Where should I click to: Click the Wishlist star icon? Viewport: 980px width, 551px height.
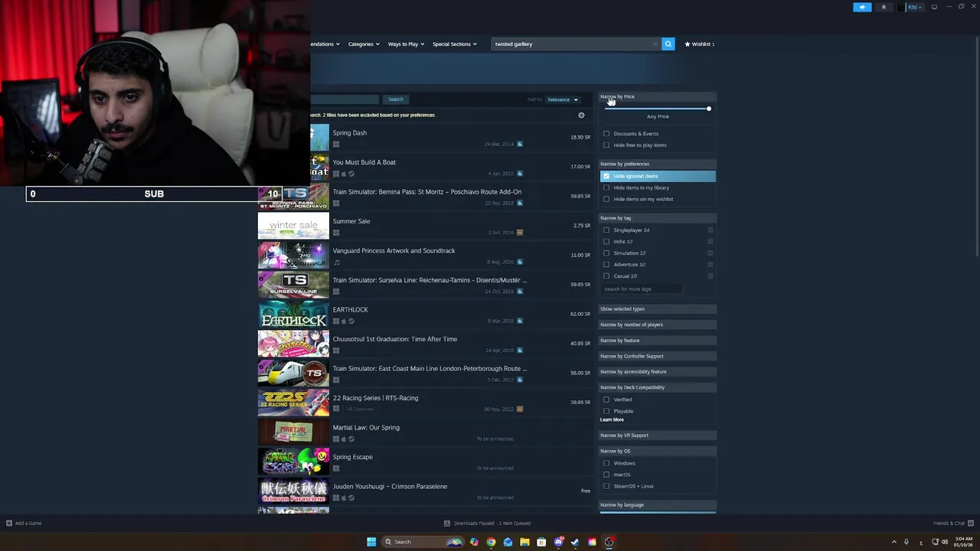688,44
